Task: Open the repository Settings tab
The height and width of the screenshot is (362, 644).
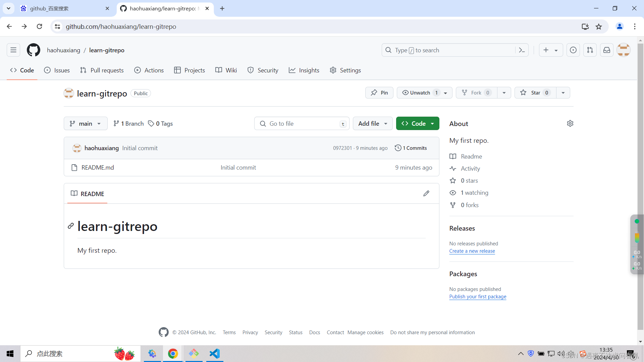Action: (x=345, y=70)
